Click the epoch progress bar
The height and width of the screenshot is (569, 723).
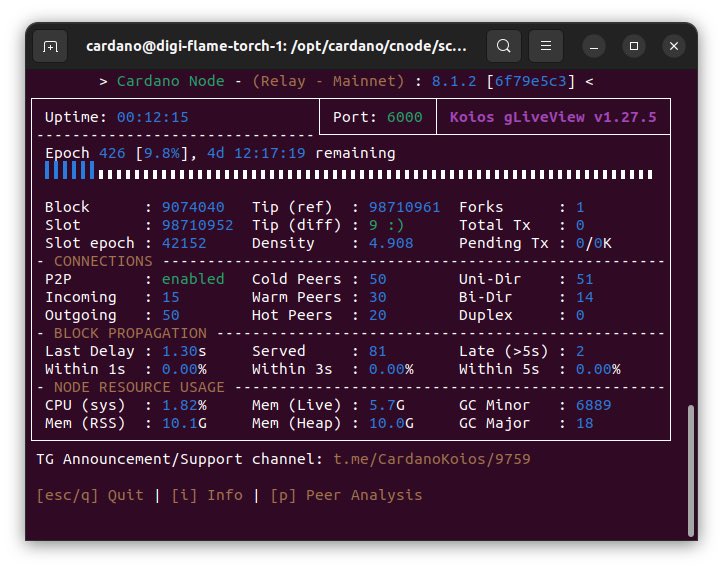349,171
